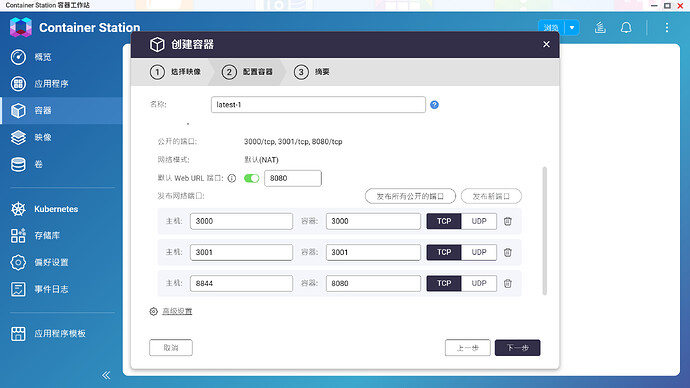Delete the port 3001 mapping row
Image resolution: width=690 pixels, height=388 pixels.
pos(508,253)
